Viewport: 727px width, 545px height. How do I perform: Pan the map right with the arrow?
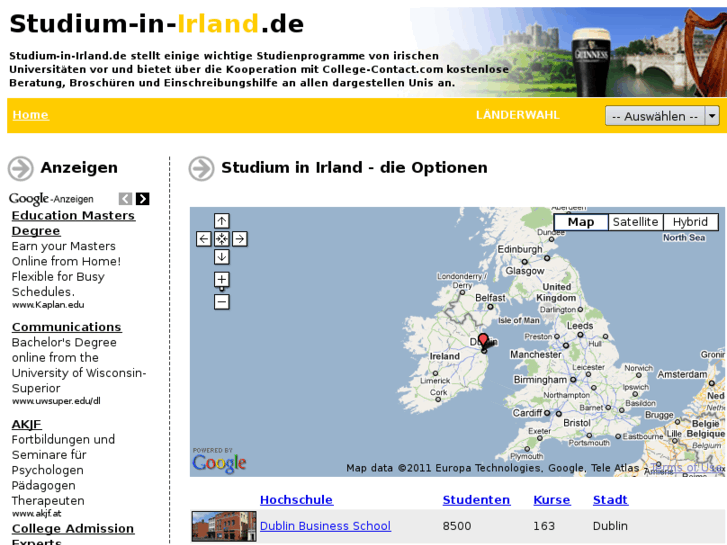tap(240, 239)
